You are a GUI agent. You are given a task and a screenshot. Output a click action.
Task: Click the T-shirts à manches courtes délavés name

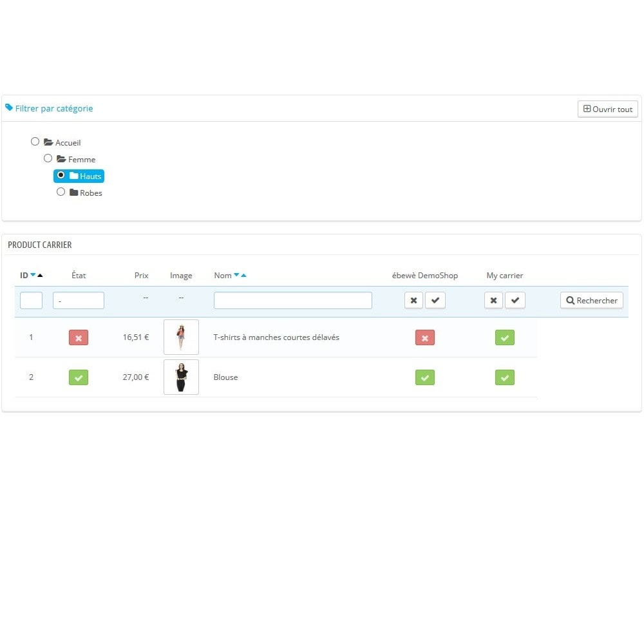276,337
